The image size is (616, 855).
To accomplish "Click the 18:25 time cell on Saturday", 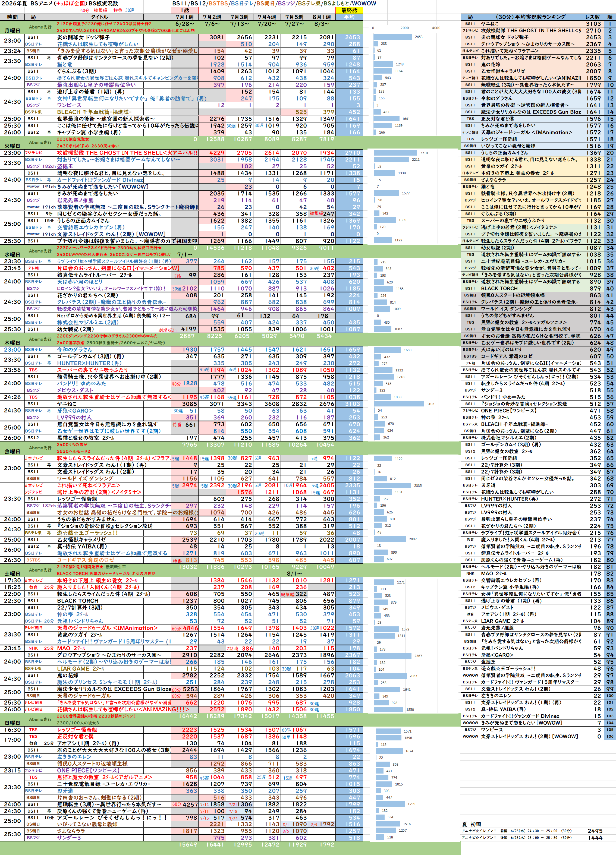I will 12,587.
